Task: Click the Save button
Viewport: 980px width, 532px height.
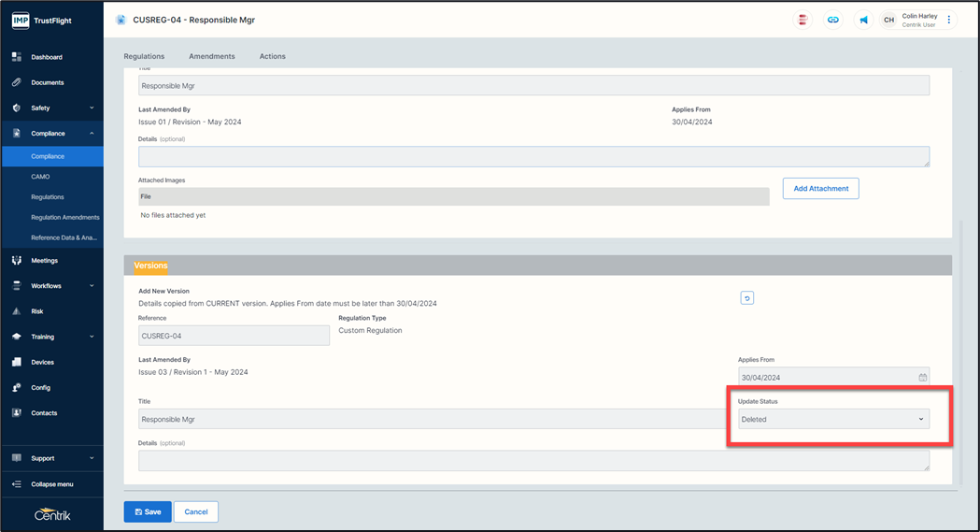Action: pyautogui.click(x=148, y=511)
